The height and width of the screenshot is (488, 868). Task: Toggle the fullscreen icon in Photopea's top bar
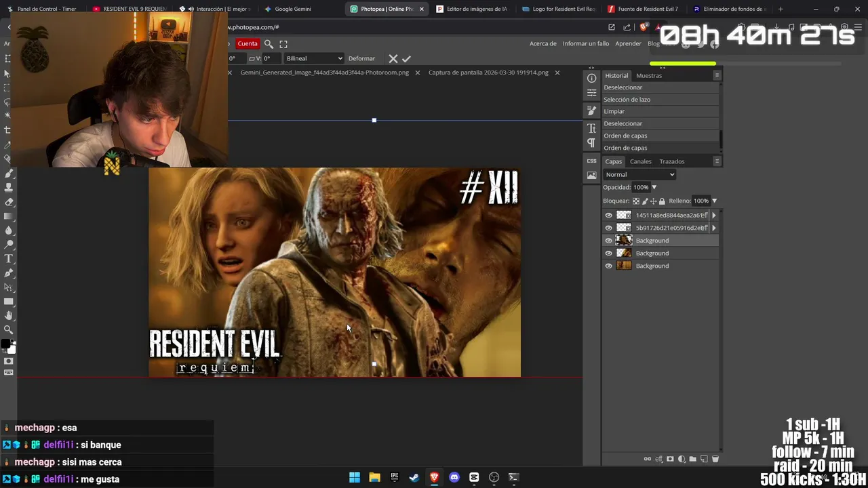coord(283,43)
